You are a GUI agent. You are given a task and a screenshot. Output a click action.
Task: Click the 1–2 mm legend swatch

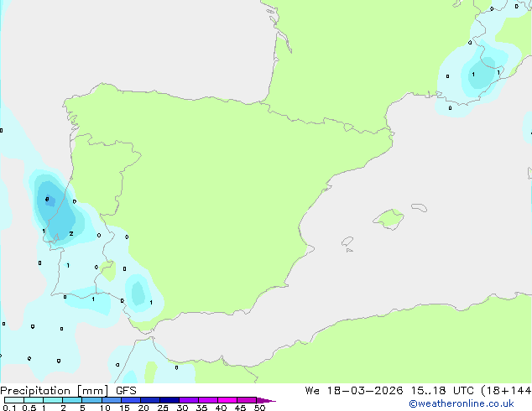tap(53, 400)
